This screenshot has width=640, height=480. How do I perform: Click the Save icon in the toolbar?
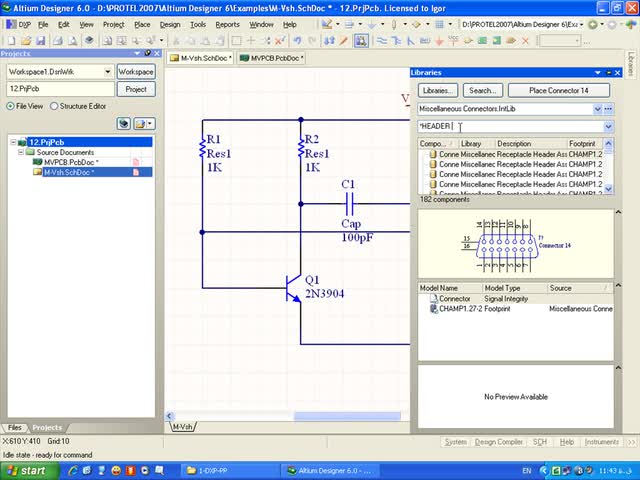[x=38, y=40]
